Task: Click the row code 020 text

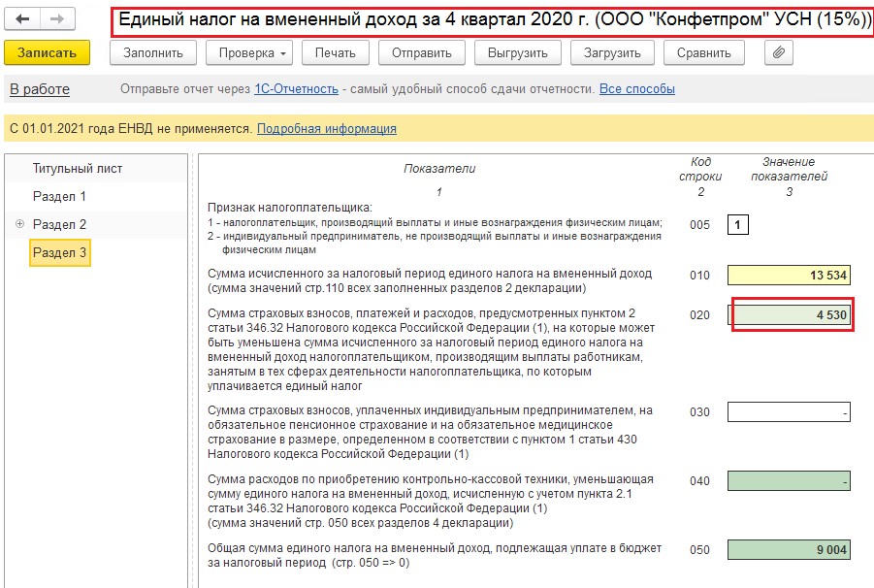Action: tap(699, 315)
